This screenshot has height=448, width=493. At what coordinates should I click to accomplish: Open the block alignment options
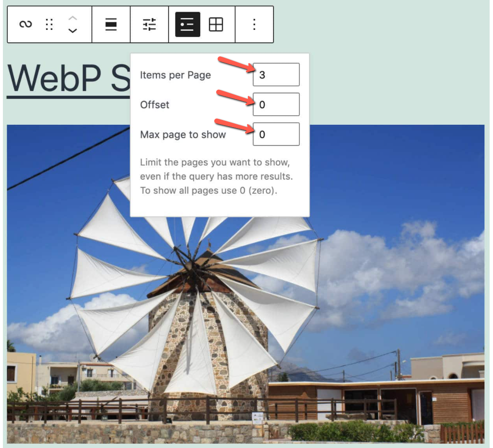pyautogui.click(x=111, y=25)
